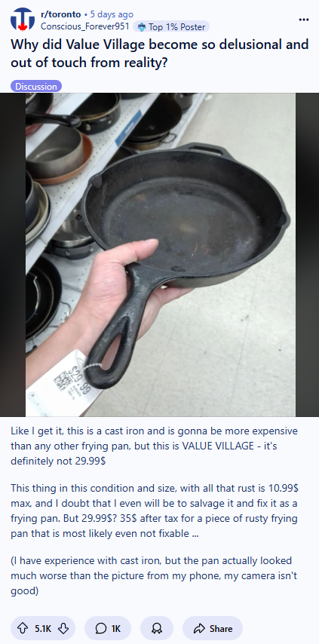319x644 pixels.
Task: Upvote the Value Village post
Action: point(23,628)
